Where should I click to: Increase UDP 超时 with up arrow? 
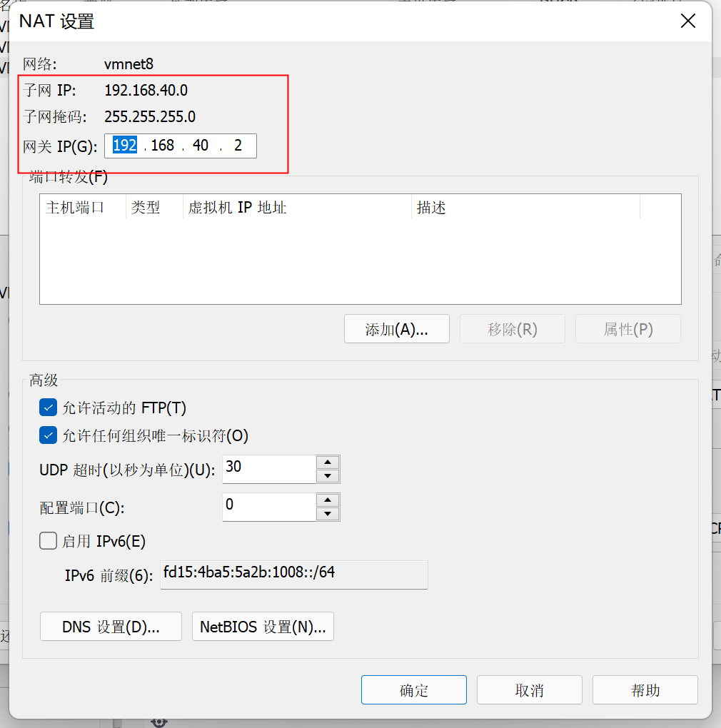point(328,462)
